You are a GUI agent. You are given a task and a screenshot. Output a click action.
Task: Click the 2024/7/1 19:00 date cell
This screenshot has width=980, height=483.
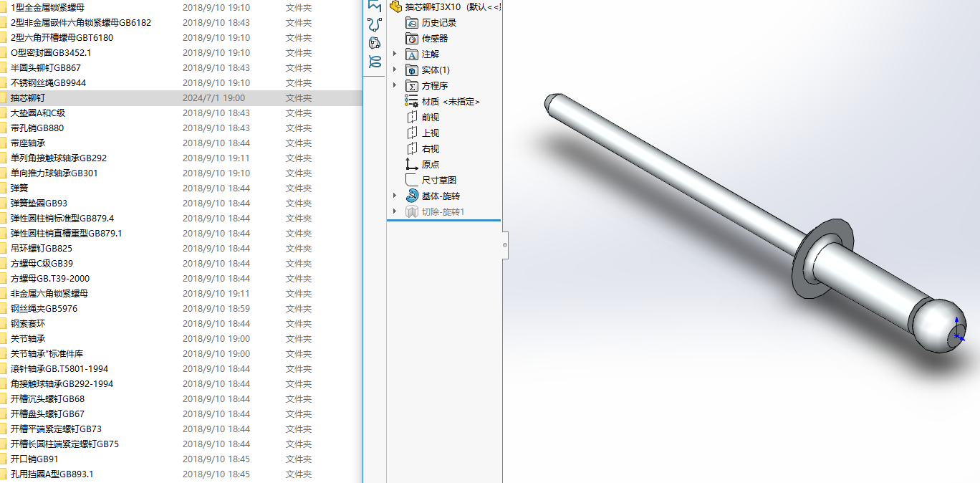click(213, 98)
